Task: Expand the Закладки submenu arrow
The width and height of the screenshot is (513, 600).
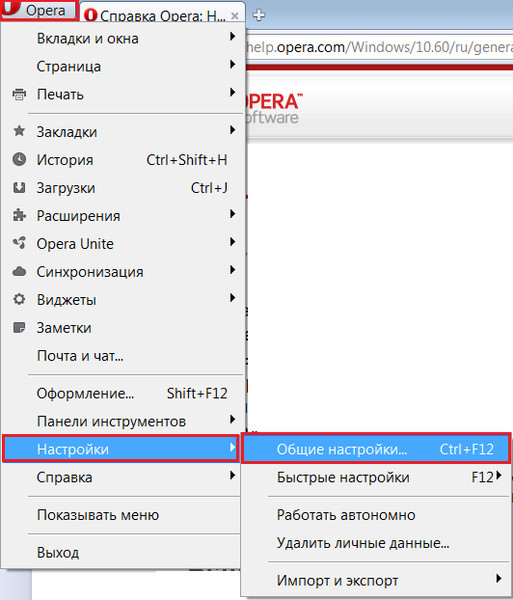Action: pos(232,130)
